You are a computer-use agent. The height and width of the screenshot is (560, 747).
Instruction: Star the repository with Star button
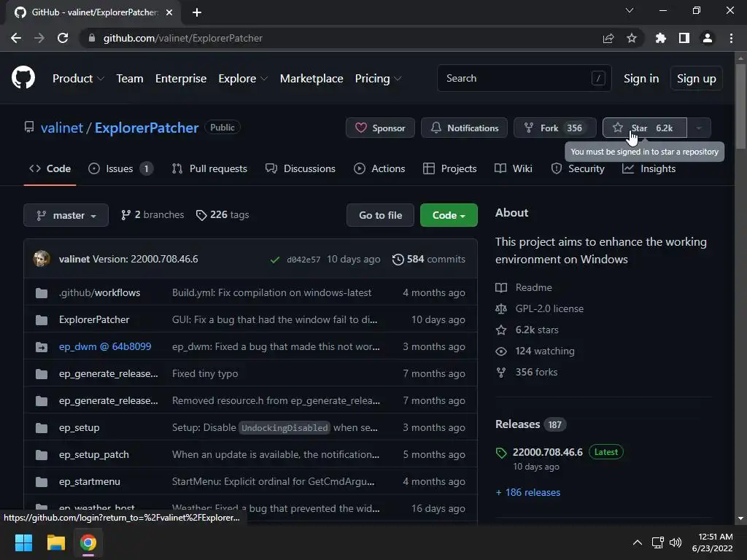click(645, 128)
